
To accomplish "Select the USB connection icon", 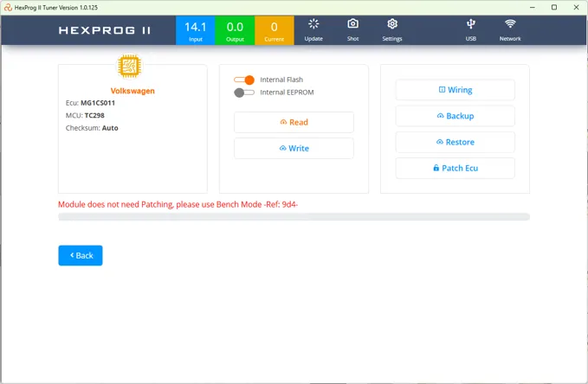I will (x=470, y=30).
